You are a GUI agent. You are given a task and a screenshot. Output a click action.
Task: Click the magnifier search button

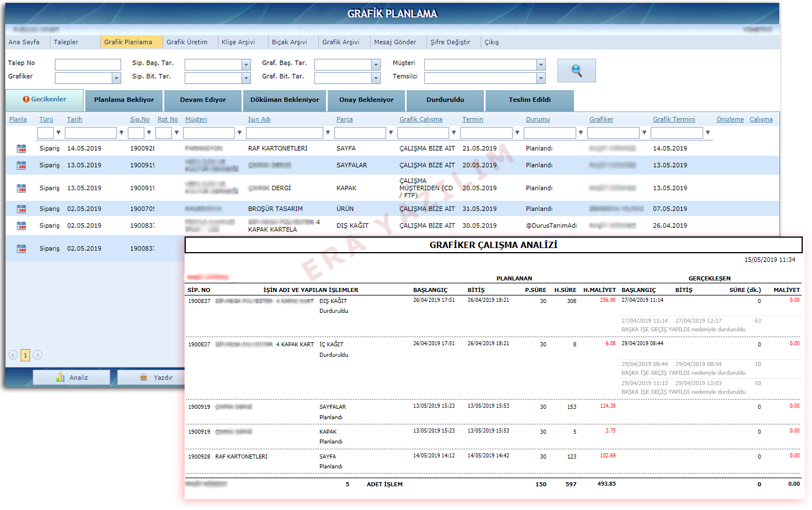(576, 71)
